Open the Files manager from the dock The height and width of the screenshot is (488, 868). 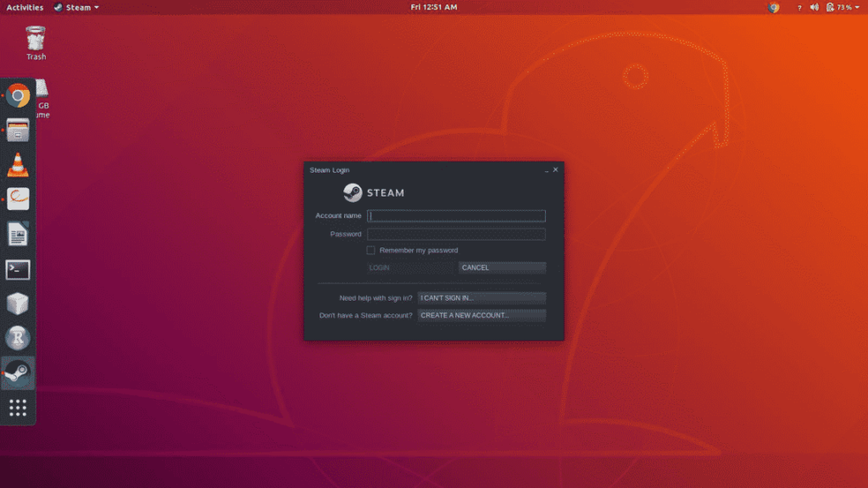coord(17,130)
